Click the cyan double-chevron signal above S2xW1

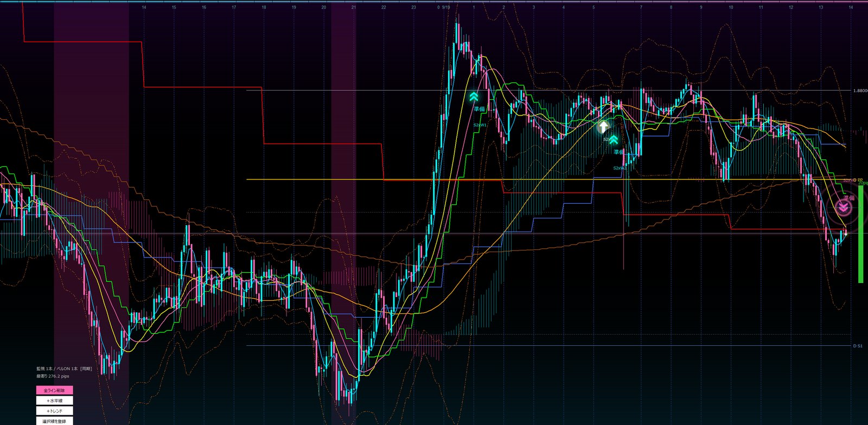tap(474, 97)
